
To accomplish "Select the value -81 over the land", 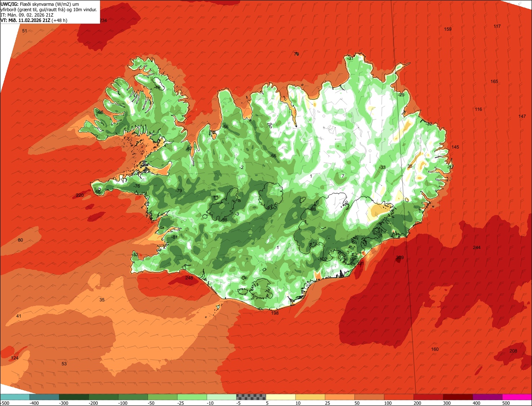I will [x=174, y=237].
